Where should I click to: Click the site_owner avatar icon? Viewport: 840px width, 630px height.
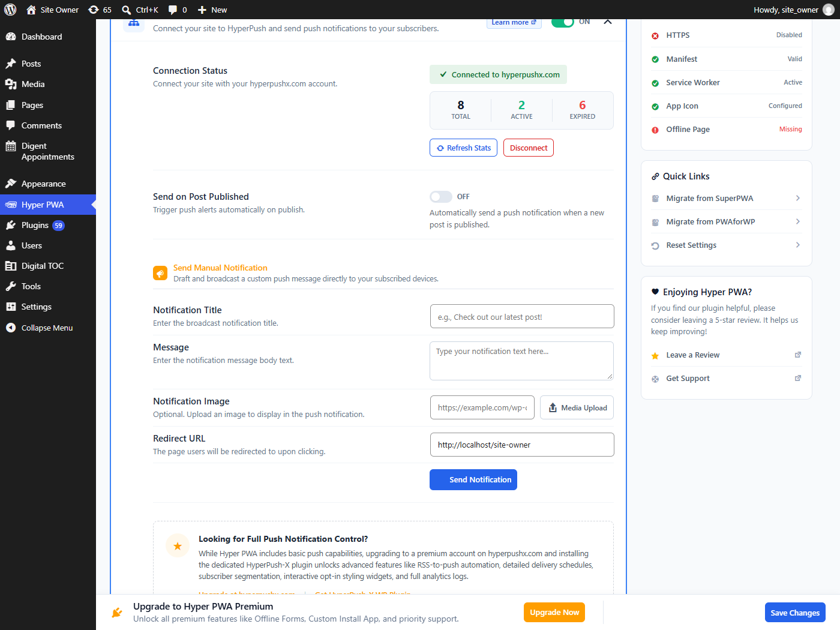tap(829, 10)
